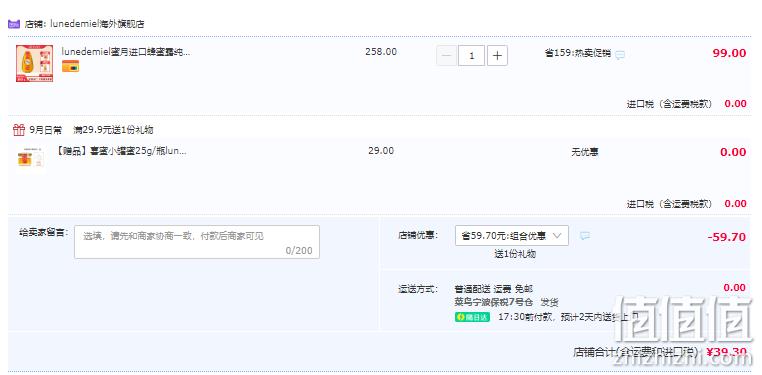The height and width of the screenshot is (375, 762).
Task: Click the 258.00 original price
Action: (381, 51)
